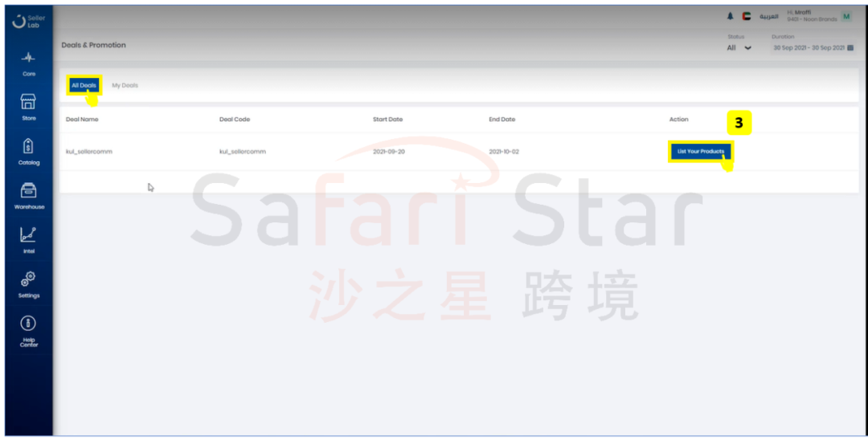Switch to the My Deals tab

pyautogui.click(x=125, y=85)
